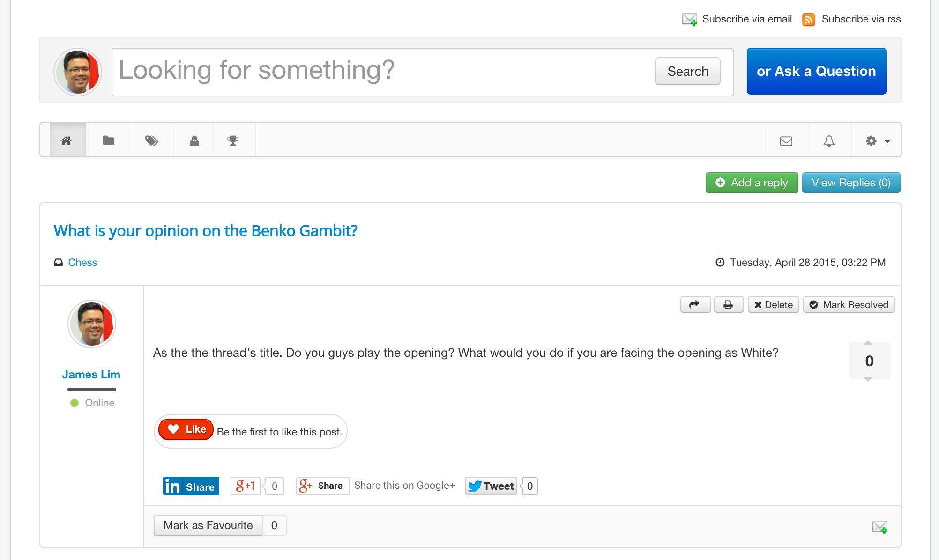The height and width of the screenshot is (560, 939).
Task: Show notifications via bell icon
Action: coord(829,141)
